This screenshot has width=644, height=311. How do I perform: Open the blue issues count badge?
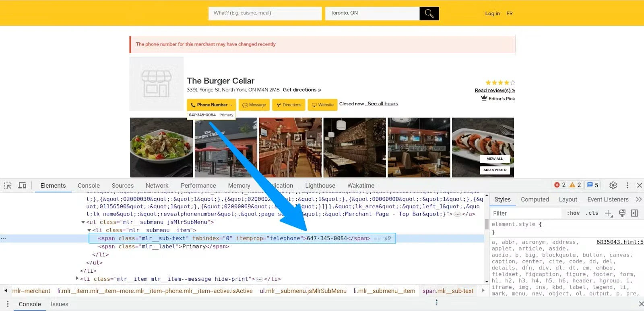(x=593, y=185)
